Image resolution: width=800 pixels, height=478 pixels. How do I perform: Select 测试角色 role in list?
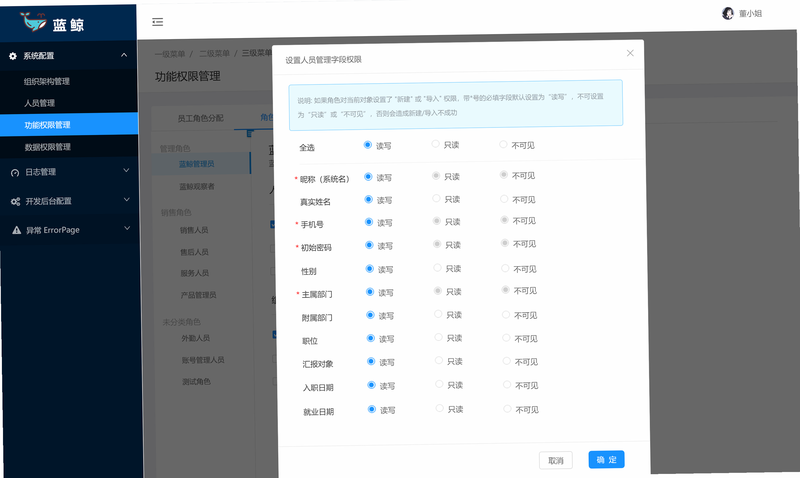coord(196,382)
